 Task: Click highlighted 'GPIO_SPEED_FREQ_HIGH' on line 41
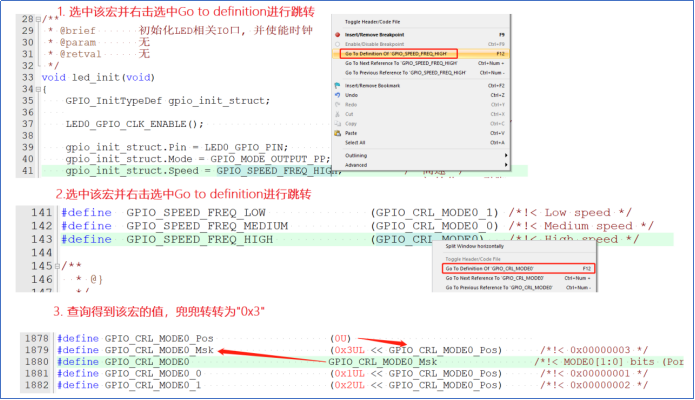[x=275, y=171]
